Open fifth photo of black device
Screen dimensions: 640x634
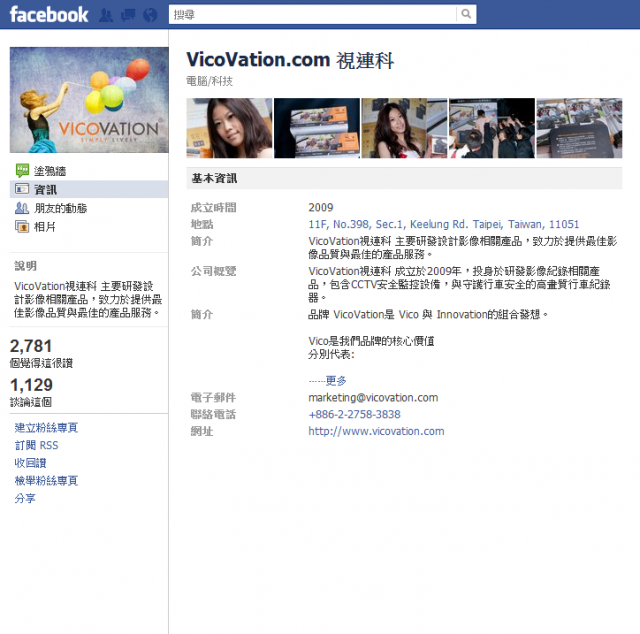click(579, 128)
